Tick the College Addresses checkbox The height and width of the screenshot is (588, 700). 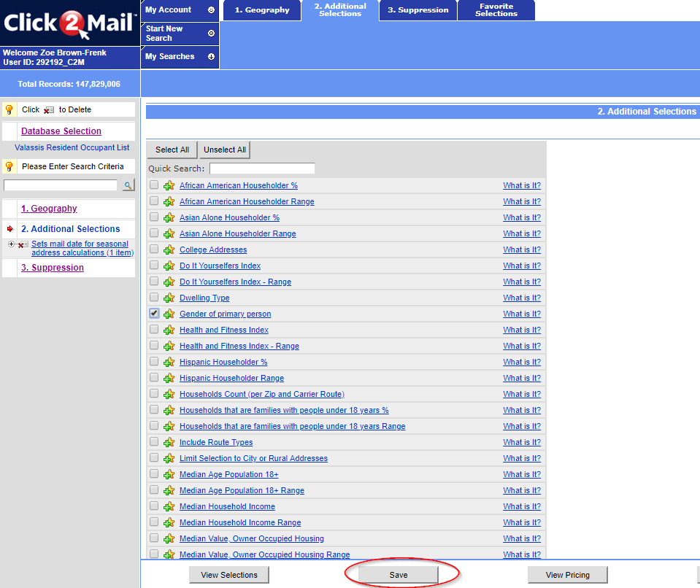click(154, 249)
